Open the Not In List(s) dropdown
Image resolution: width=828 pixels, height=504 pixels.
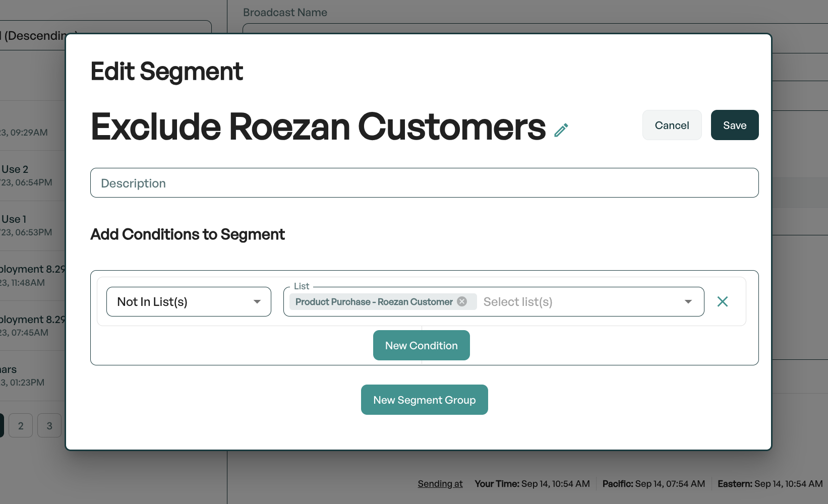189,301
